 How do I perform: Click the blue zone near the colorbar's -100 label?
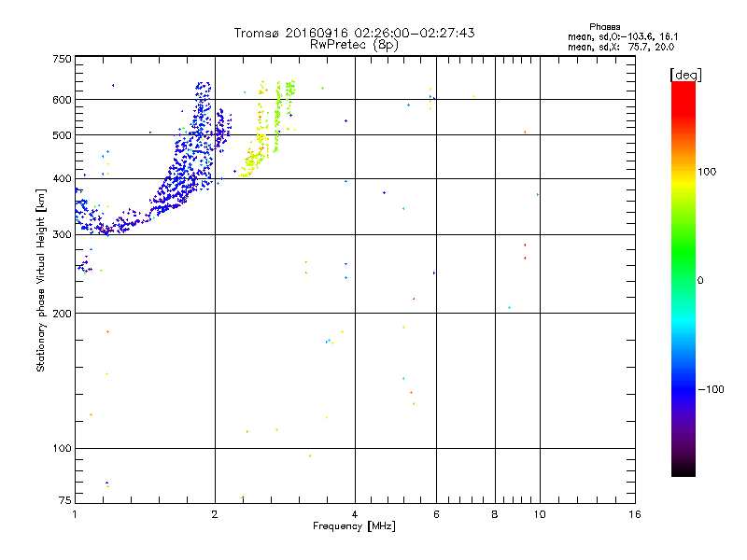[x=684, y=389]
